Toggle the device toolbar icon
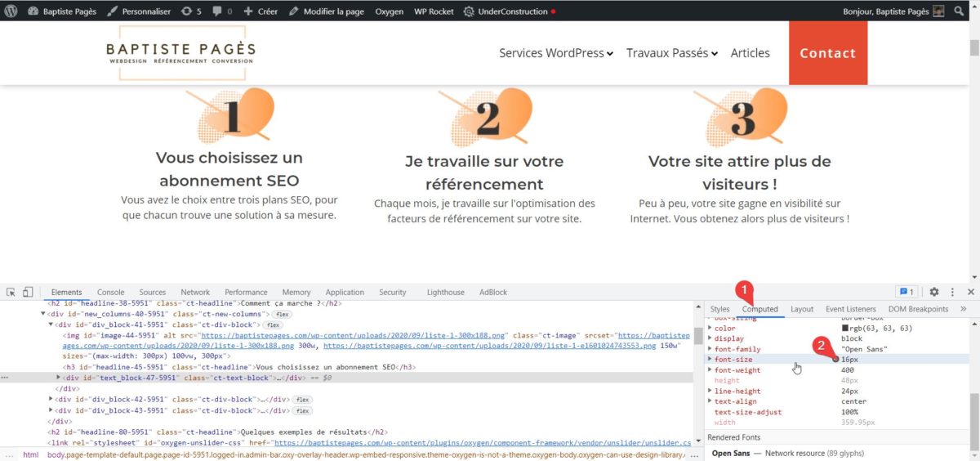This screenshot has height=461, width=980. [28, 292]
